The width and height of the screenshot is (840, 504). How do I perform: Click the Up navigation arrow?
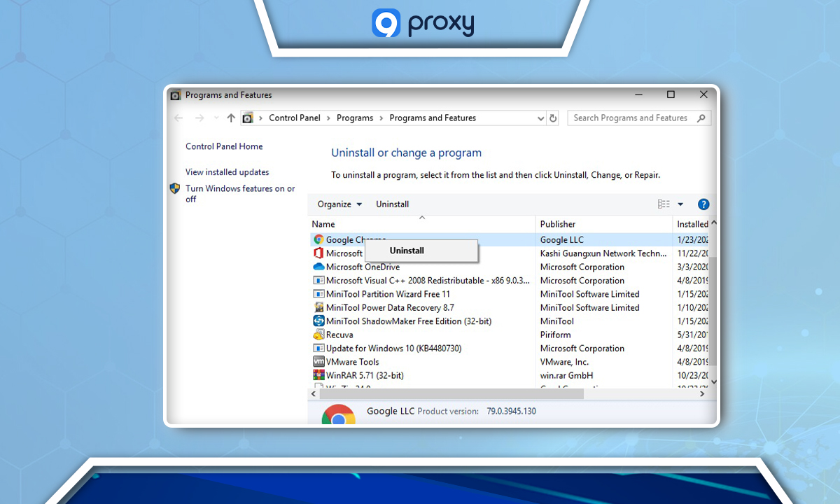[x=230, y=118]
